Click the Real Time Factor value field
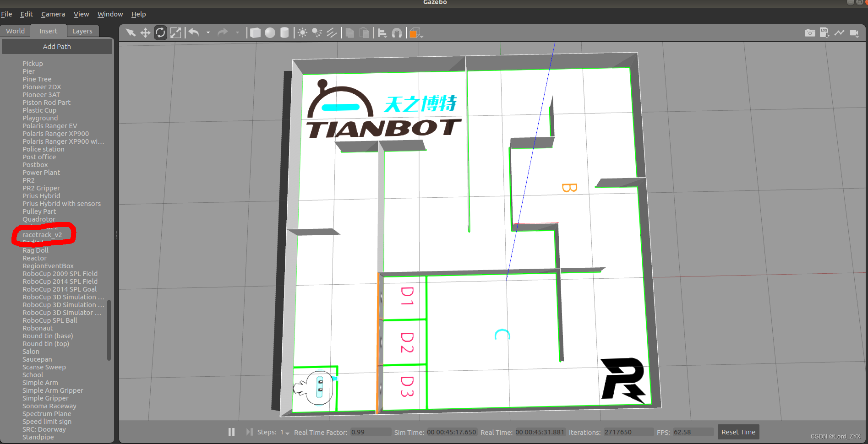 click(x=370, y=432)
